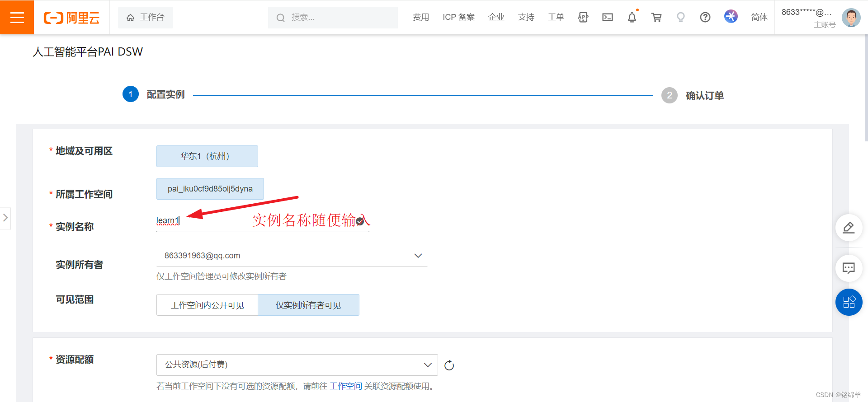
Task: Open the orange hamburger menu
Action: pos(17,17)
